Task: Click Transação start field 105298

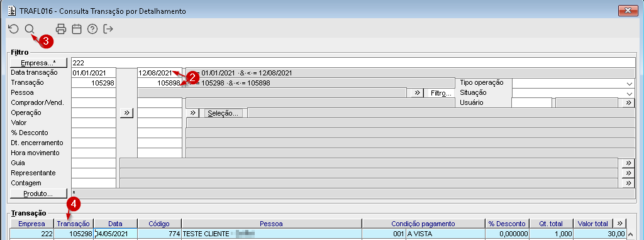Action: coord(94,84)
